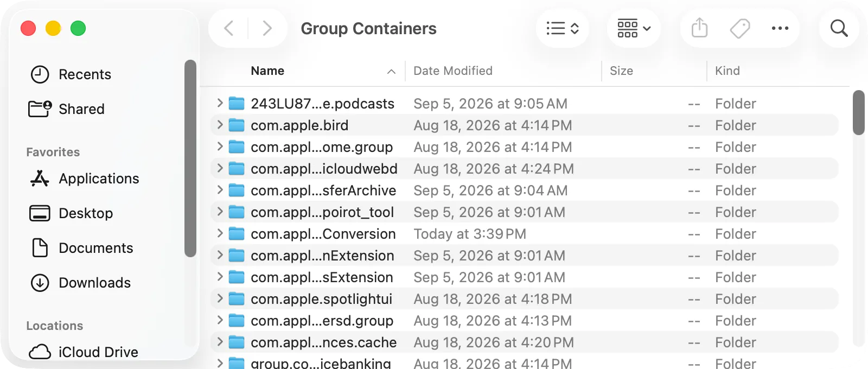Click the Locations section heading

point(55,326)
